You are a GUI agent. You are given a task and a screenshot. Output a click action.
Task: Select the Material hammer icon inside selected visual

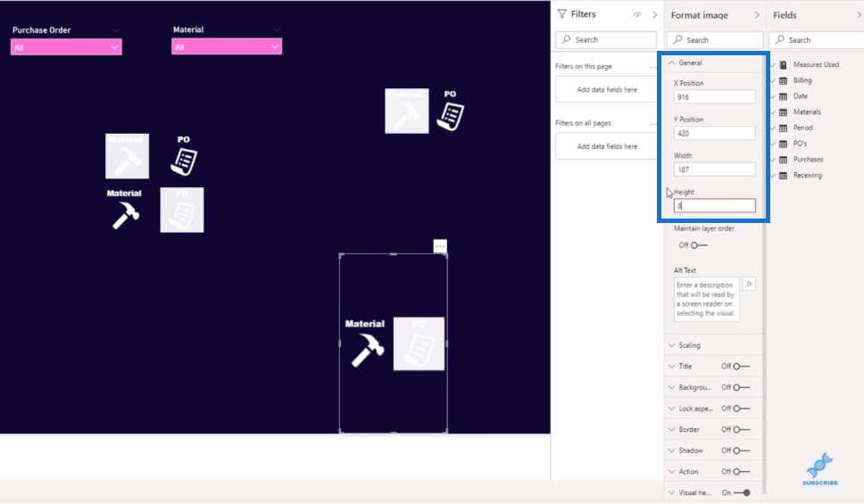coord(366,343)
